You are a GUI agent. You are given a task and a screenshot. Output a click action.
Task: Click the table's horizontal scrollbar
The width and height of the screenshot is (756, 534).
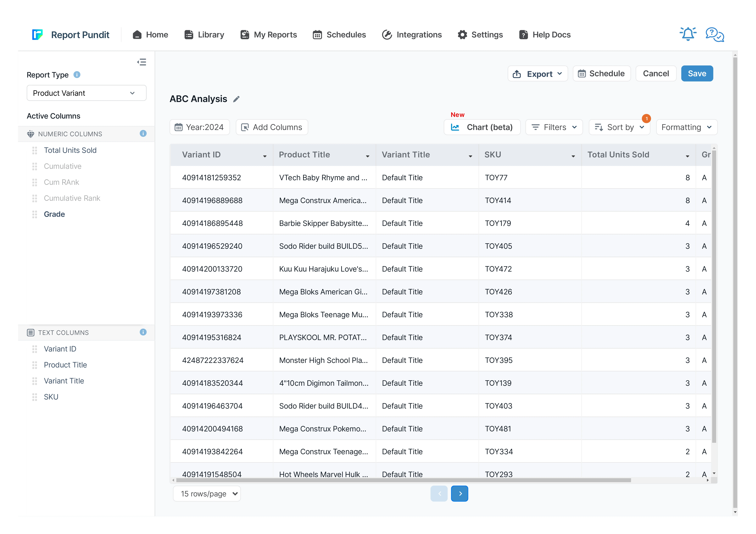[403, 480]
